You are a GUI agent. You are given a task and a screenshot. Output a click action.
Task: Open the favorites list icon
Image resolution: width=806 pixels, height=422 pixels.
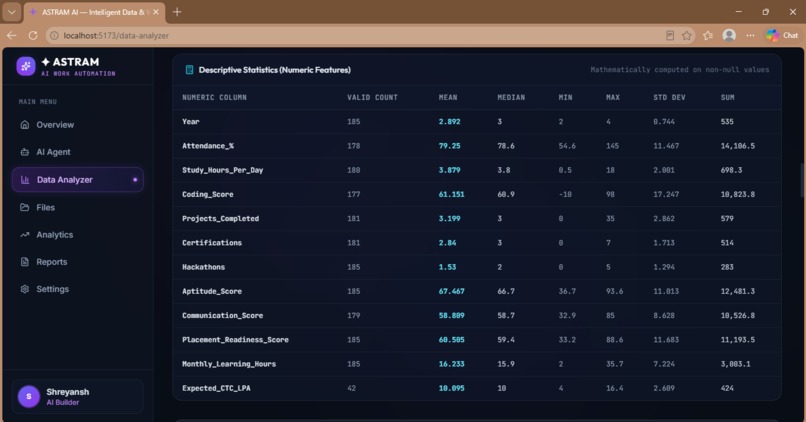pos(708,35)
